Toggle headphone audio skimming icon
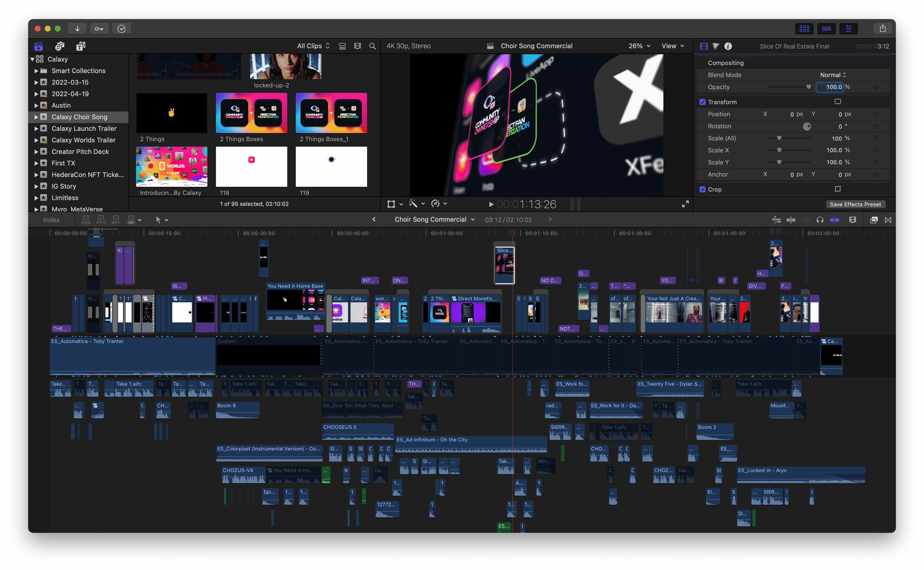The width and height of the screenshot is (924, 570). point(820,220)
